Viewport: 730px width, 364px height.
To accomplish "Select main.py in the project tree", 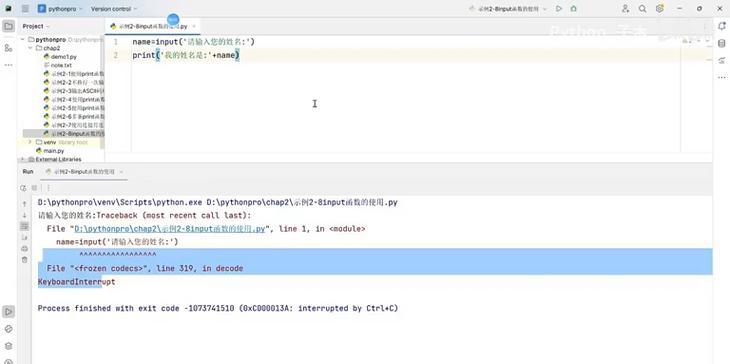I will tap(50, 151).
